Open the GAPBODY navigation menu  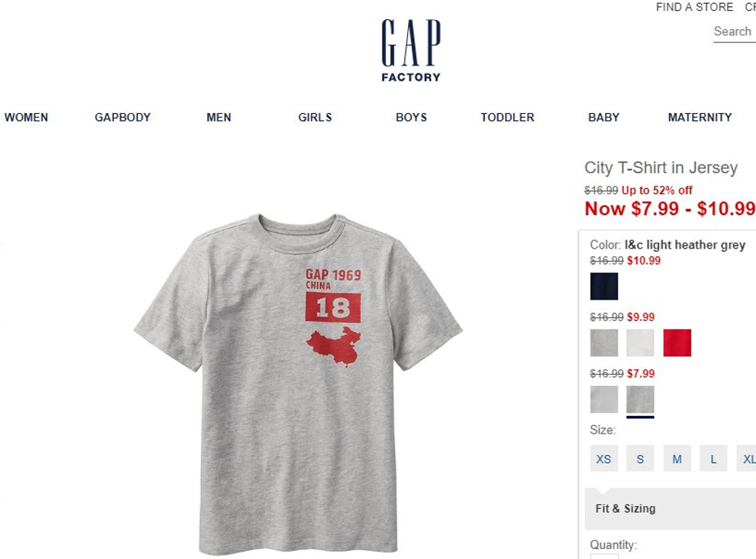tap(122, 117)
